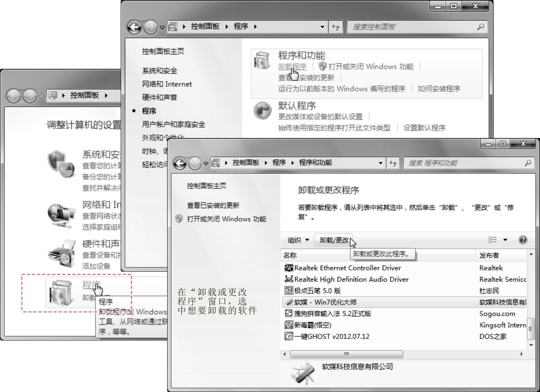Click 设置默认程序 link
Viewport: 540px width, 392px height.
[424, 128]
